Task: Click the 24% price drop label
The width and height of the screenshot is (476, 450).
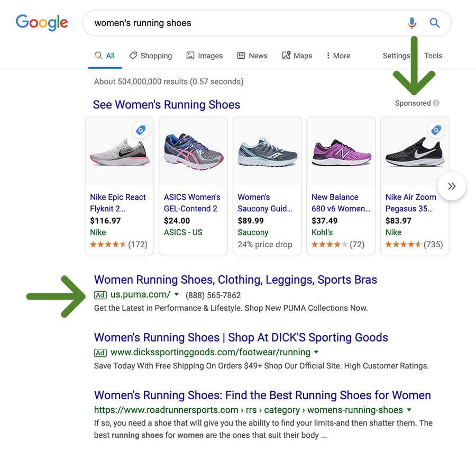Action: pyautogui.click(x=265, y=244)
